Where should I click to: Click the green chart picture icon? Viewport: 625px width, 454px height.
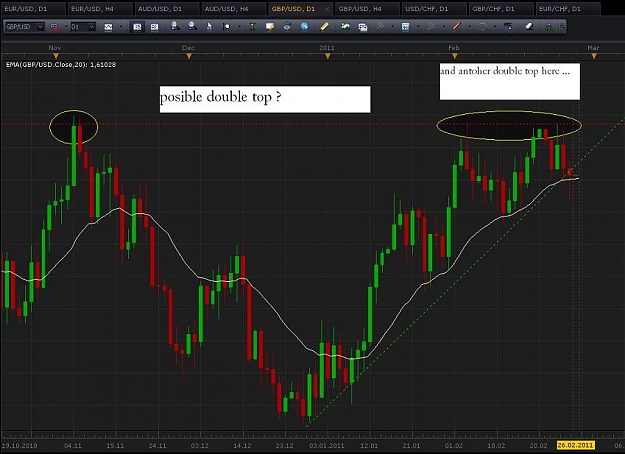[345, 27]
